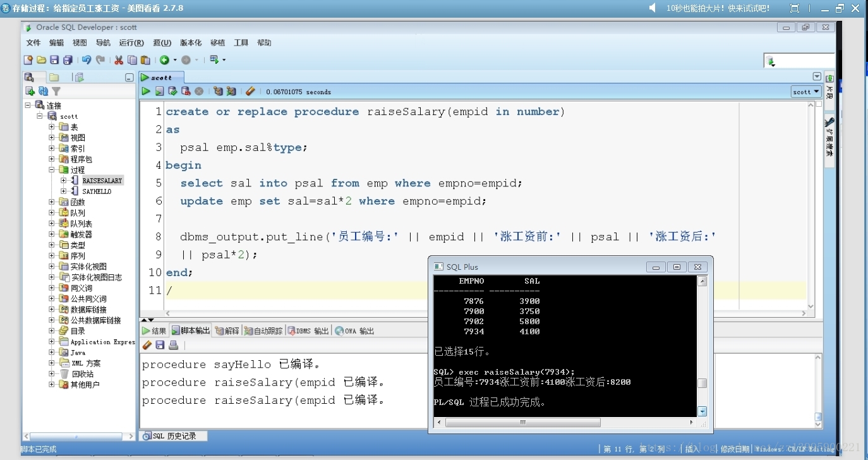This screenshot has height=460, width=868.
Task: Click the Redo arrow icon
Action: [x=100, y=60]
